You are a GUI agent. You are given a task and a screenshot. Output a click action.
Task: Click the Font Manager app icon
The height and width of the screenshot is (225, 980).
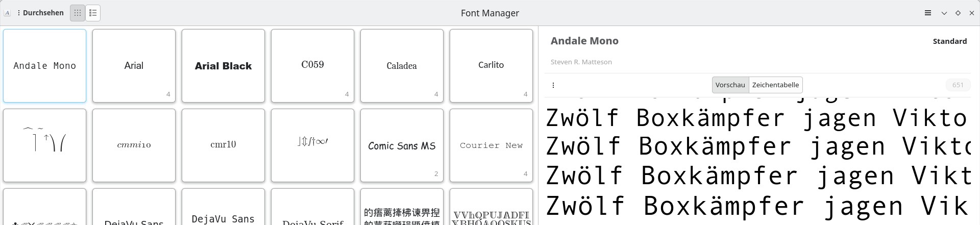(7, 13)
